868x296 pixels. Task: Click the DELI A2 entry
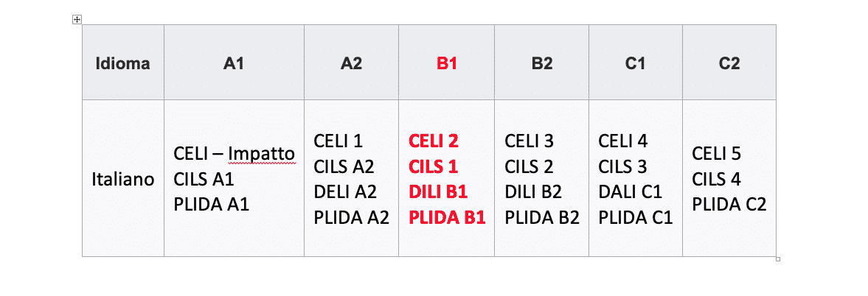(x=345, y=191)
